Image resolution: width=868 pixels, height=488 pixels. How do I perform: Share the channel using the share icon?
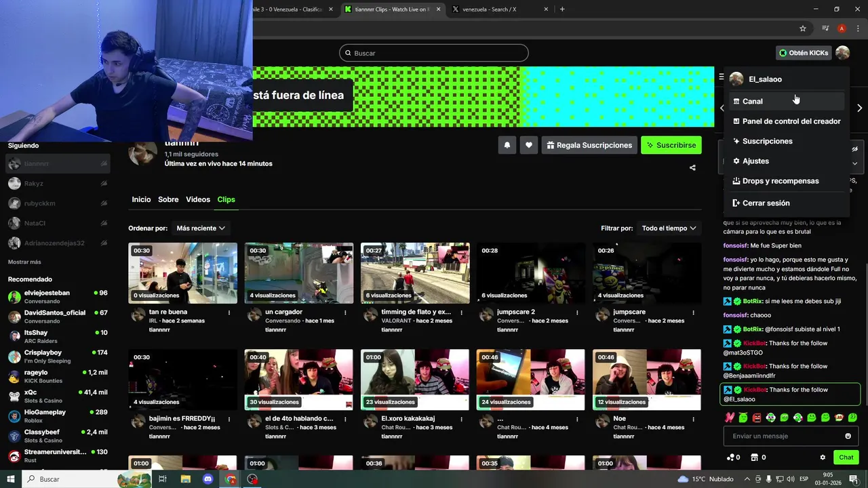(x=692, y=167)
